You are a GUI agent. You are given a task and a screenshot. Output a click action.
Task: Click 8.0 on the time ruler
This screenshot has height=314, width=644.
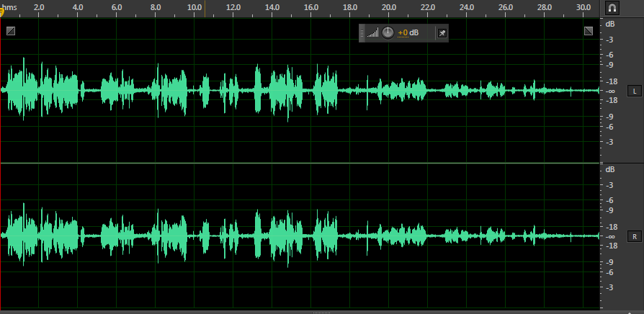tap(156, 7)
